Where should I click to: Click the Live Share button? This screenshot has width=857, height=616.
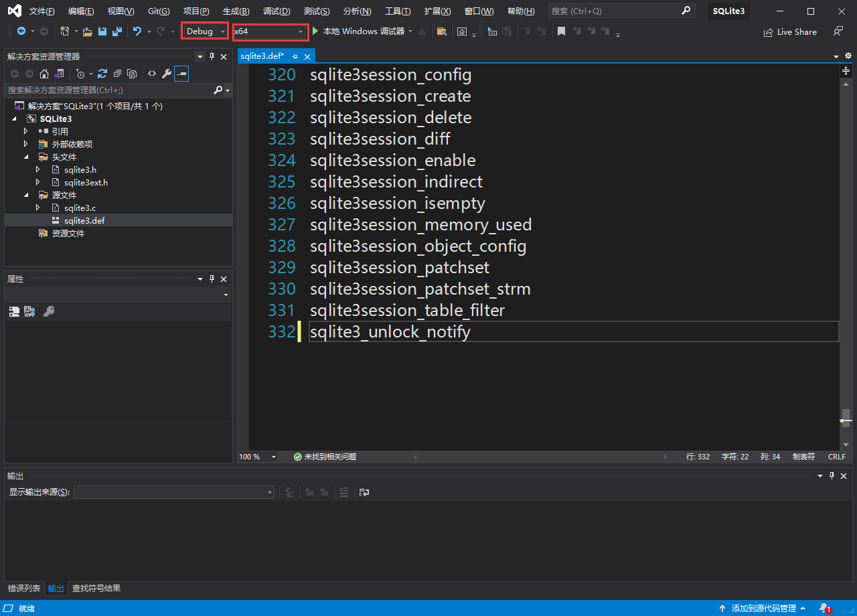click(790, 32)
